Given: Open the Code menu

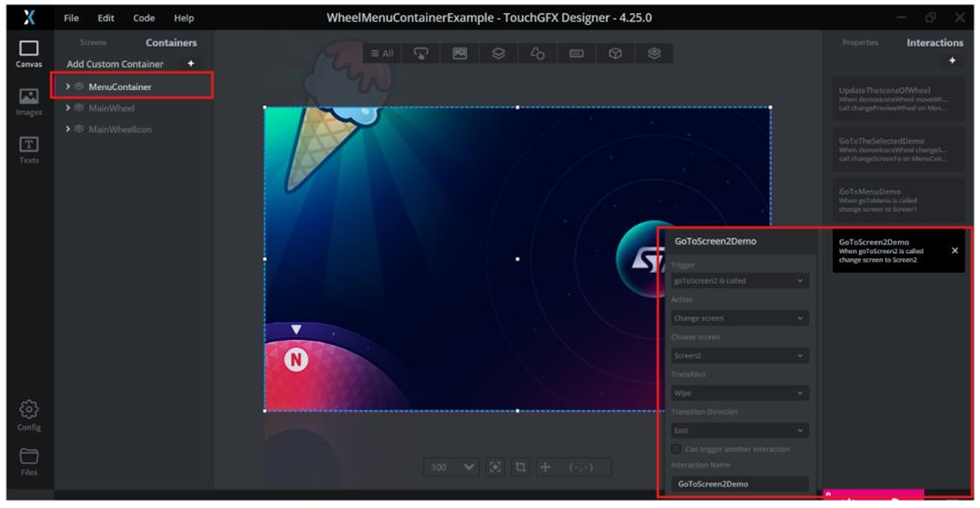Looking at the screenshot, I should click(x=143, y=18).
